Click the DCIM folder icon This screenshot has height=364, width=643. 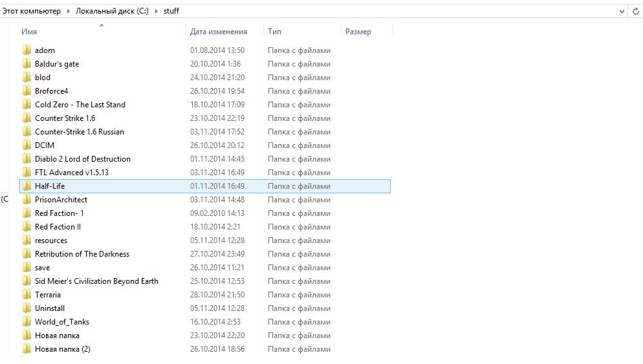tap(27, 145)
